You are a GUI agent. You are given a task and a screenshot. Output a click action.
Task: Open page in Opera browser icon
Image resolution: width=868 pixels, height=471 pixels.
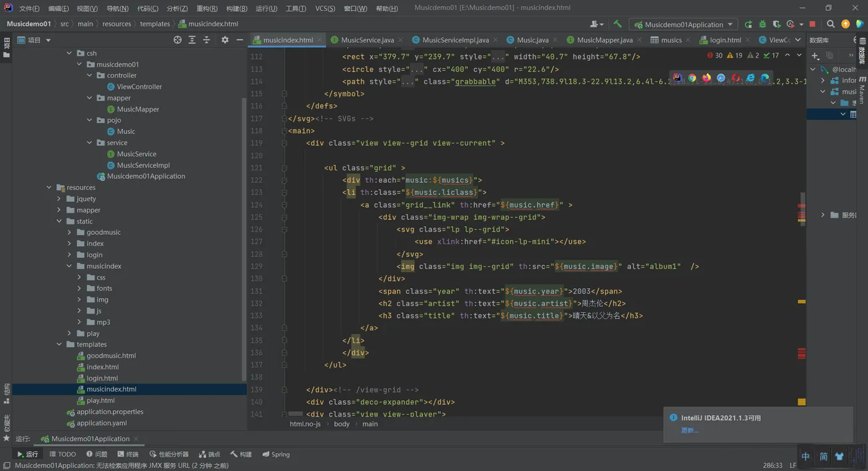(x=735, y=78)
